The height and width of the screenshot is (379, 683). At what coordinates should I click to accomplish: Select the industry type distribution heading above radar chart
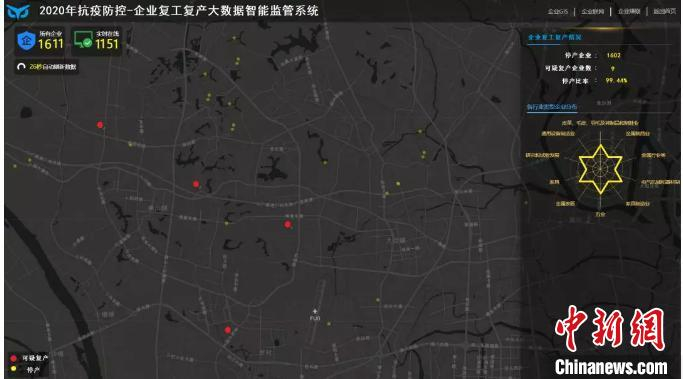click(x=552, y=107)
